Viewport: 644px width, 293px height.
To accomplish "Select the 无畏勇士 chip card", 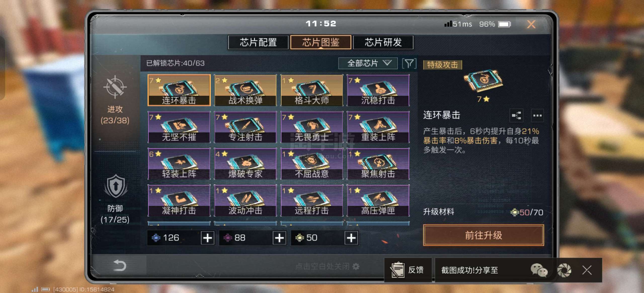I will (312, 127).
